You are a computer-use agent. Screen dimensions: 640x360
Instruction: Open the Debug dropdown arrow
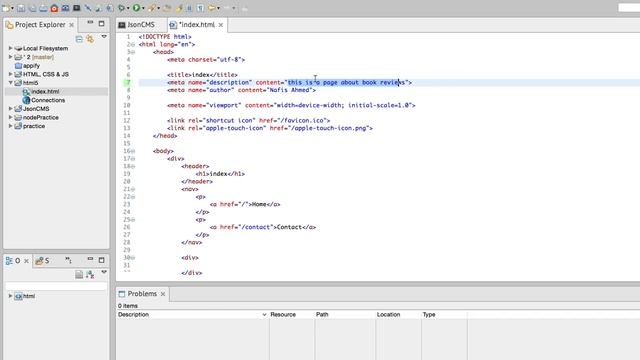click(x=128, y=8)
